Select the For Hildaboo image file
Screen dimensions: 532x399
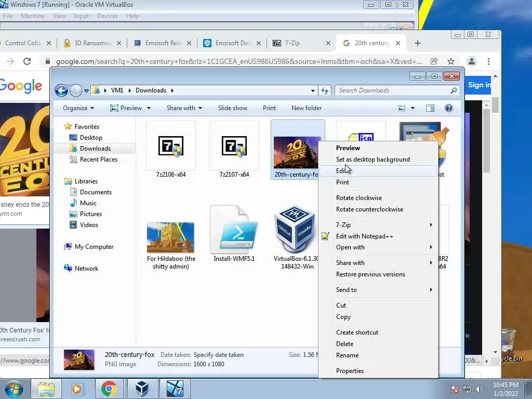tap(170, 237)
